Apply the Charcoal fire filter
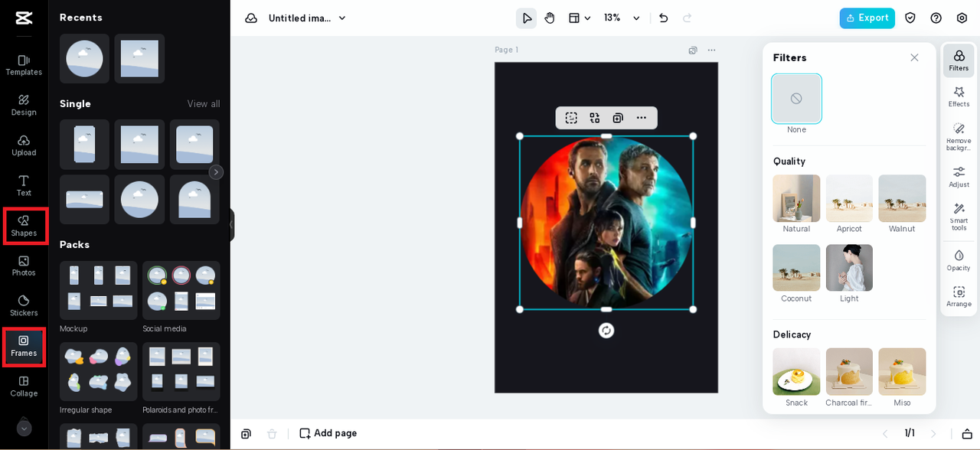 pyautogui.click(x=849, y=372)
